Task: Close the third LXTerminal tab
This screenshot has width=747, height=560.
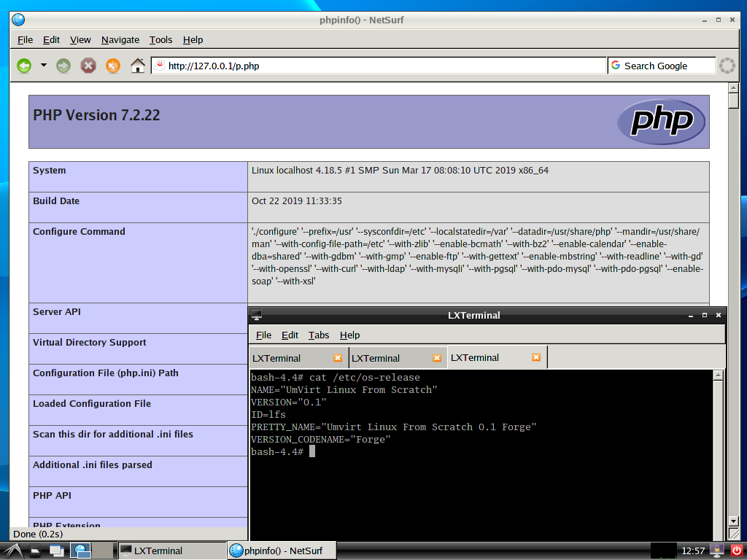Action: click(x=536, y=357)
